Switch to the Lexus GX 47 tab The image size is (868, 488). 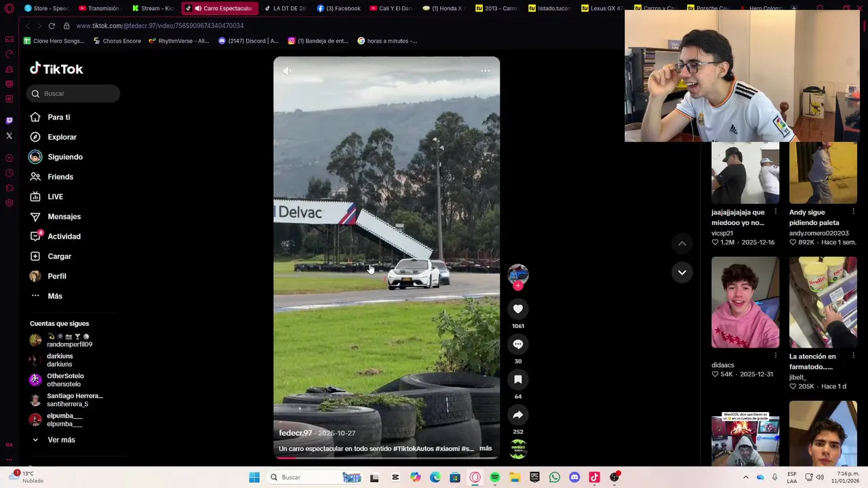[x=602, y=8]
